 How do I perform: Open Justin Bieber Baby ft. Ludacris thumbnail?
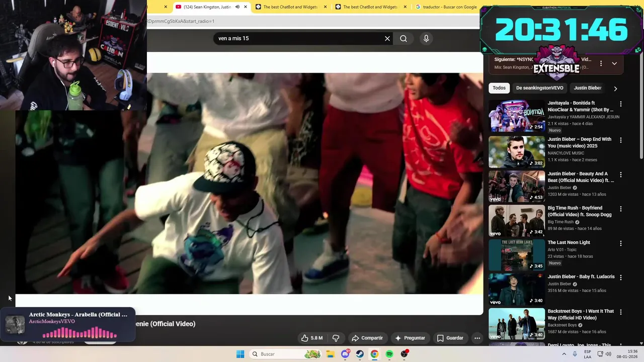pyautogui.click(x=517, y=289)
